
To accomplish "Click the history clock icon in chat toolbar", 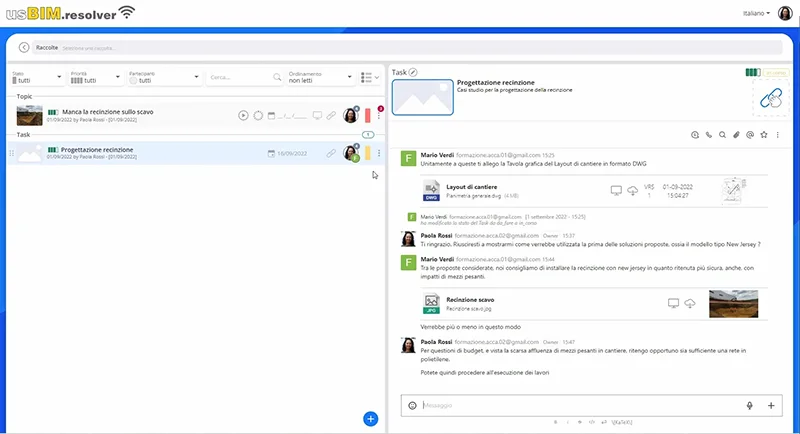I will (695, 135).
